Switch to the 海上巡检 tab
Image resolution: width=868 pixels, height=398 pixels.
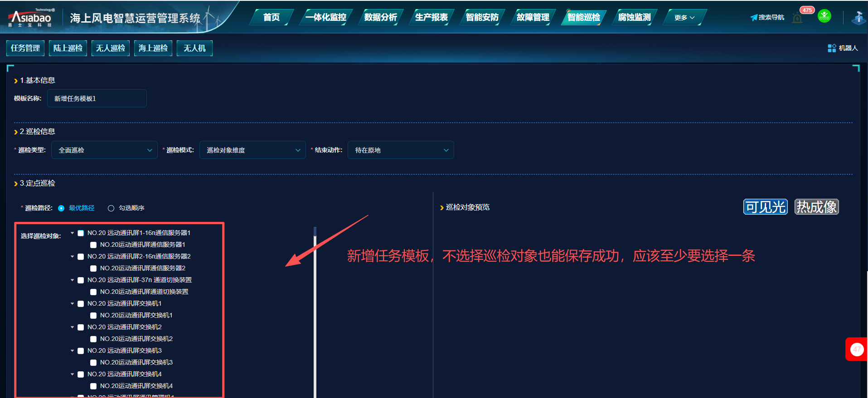pos(153,48)
